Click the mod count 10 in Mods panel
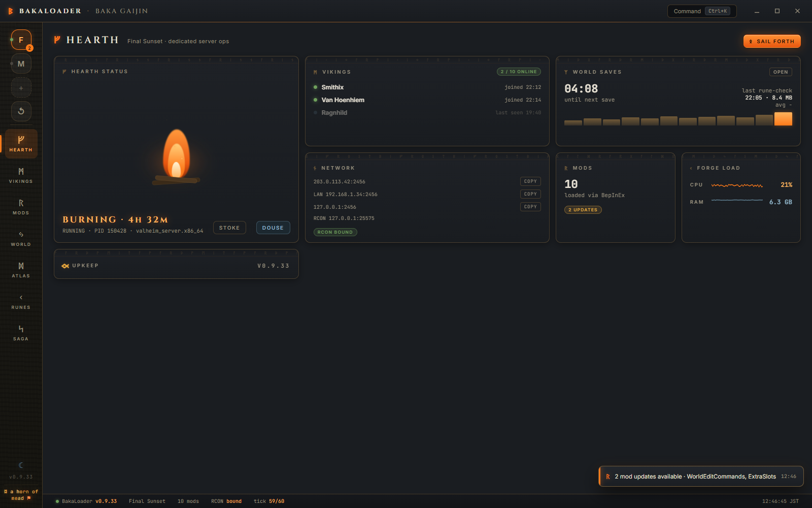 (571, 184)
